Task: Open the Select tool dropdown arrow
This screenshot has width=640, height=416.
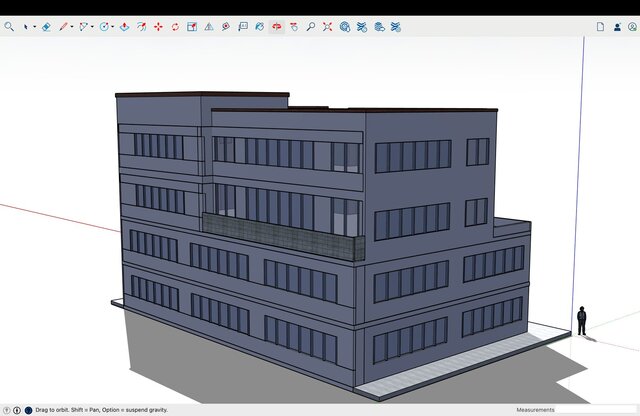Action: click(34, 27)
